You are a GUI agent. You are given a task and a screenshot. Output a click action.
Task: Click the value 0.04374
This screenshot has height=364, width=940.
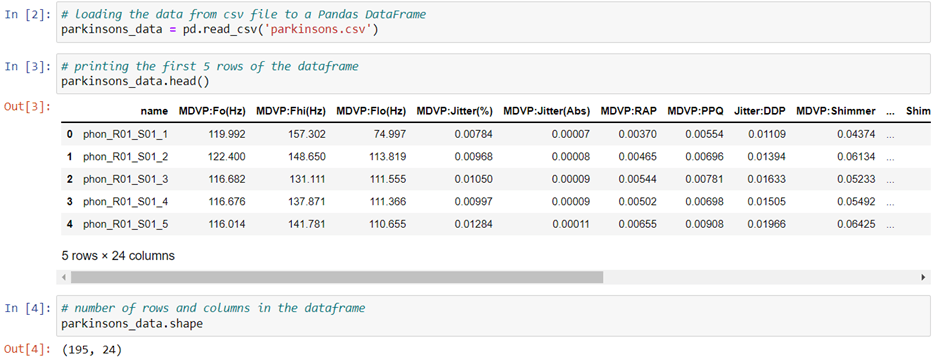(x=857, y=134)
